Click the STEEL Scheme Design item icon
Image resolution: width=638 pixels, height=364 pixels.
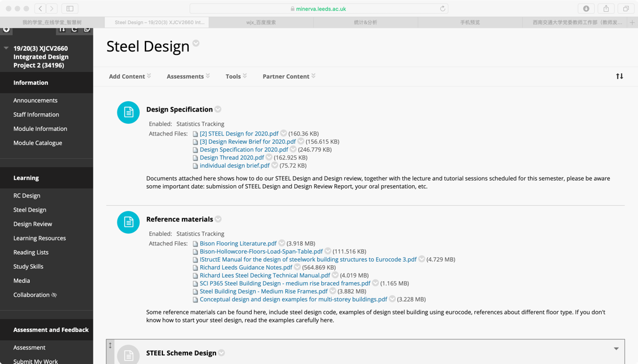(128, 354)
